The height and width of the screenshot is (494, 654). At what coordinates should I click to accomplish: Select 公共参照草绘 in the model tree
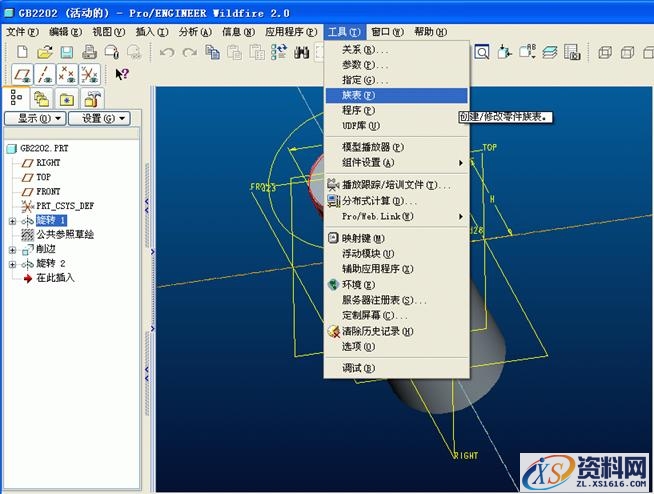click(x=65, y=234)
